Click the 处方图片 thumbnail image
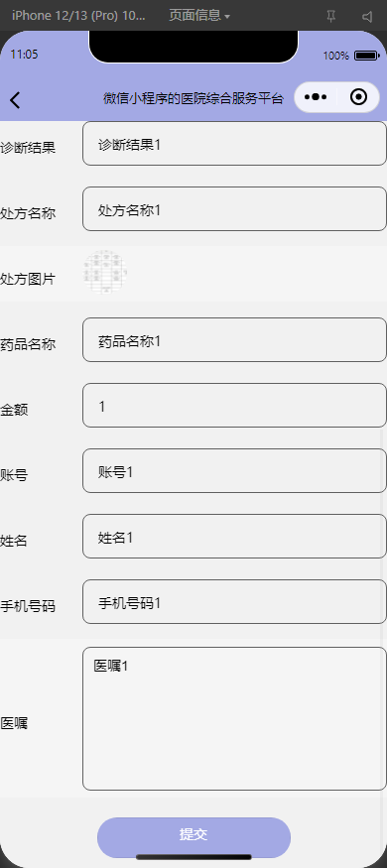 click(106, 272)
